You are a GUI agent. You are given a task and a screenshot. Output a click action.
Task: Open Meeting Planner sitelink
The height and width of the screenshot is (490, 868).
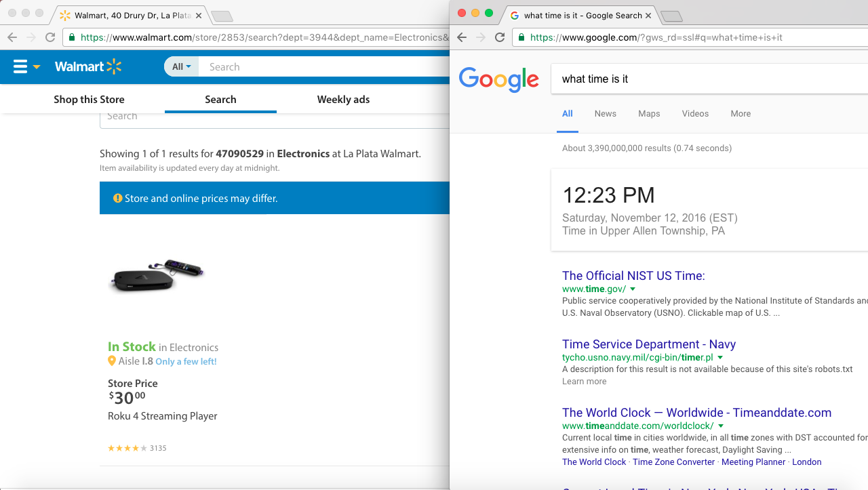coord(753,462)
